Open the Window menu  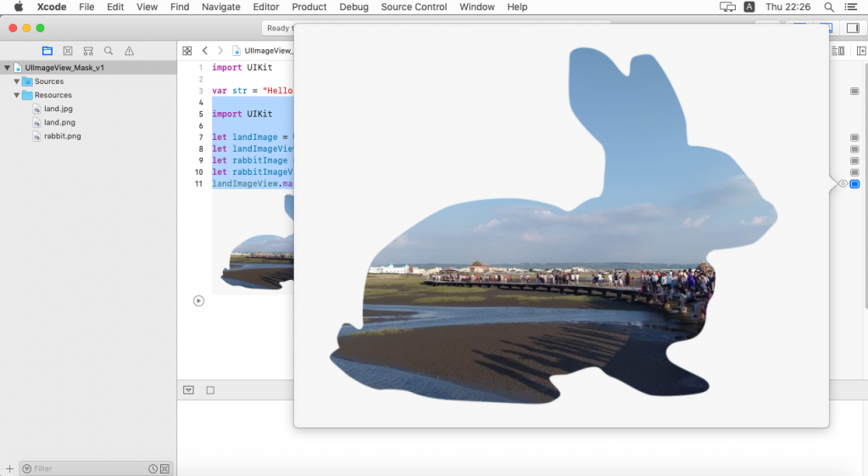coord(476,7)
